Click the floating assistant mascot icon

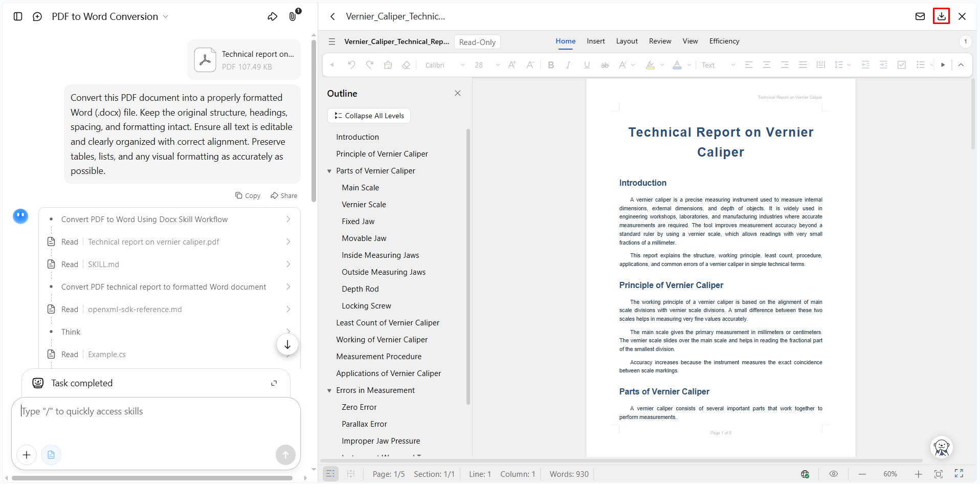942,448
